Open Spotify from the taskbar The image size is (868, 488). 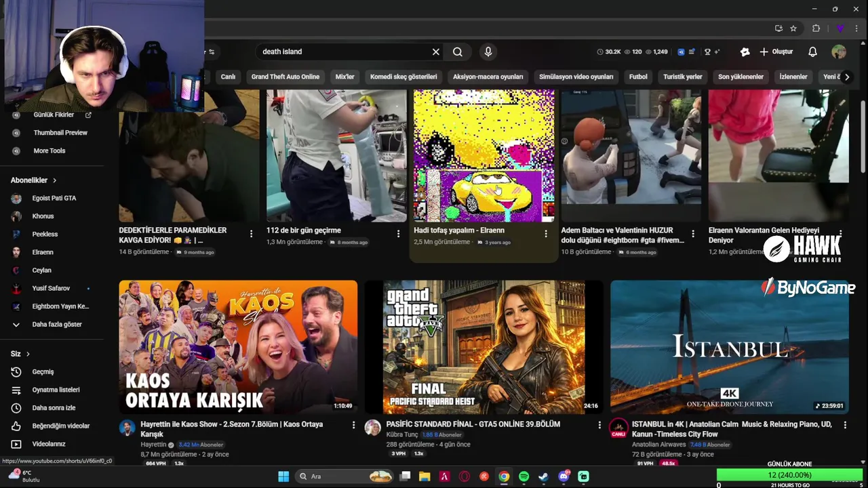tap(524, 476)
